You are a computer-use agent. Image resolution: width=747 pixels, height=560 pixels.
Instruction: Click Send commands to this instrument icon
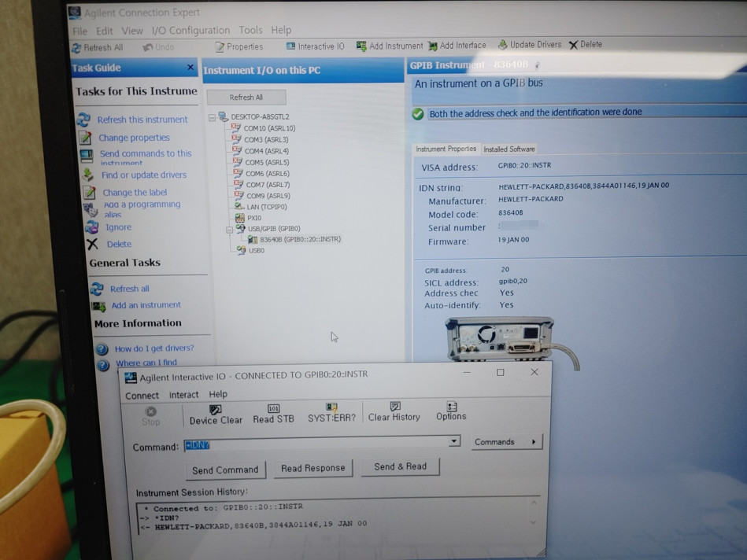tap(87, 156)
